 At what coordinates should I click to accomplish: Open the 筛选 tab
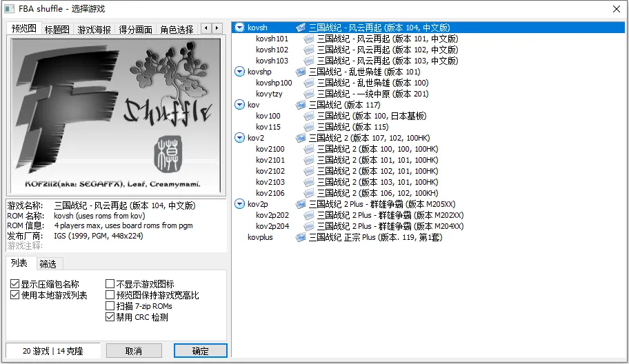click(x=48, y=263)
